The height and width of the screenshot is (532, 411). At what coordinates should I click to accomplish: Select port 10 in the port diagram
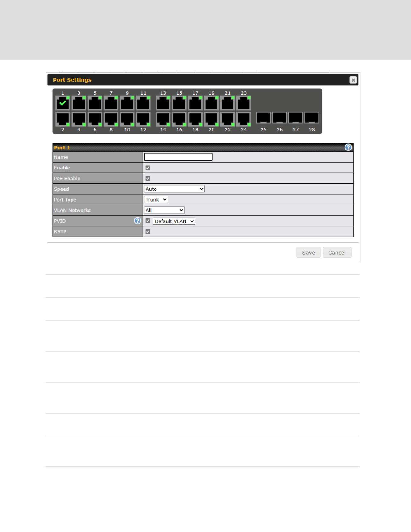[x=127, y=119]
